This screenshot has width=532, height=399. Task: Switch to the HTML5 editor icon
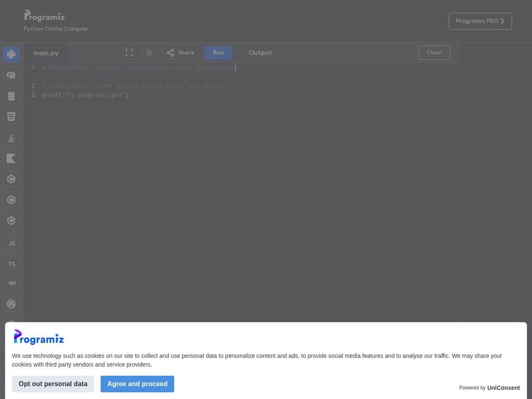point(12,117)
